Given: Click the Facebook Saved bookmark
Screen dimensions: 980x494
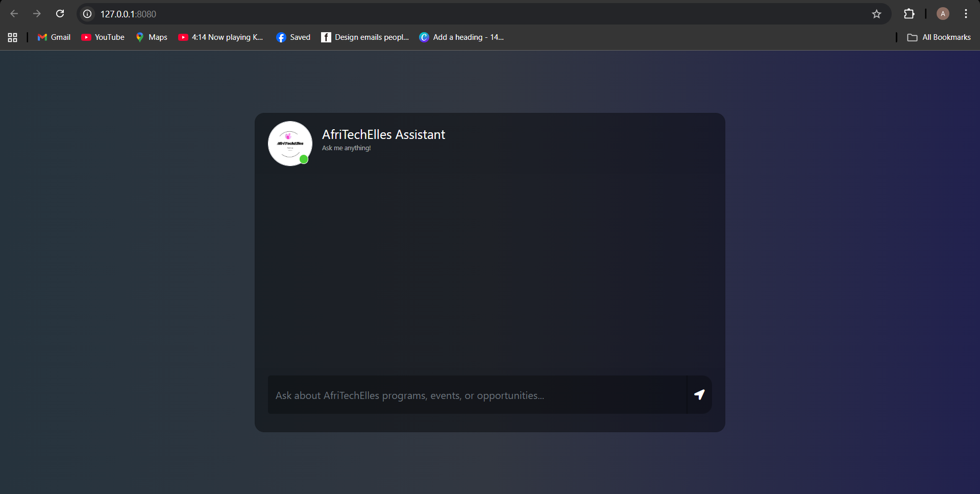Looking at the screenshot, I should pos(293,37).
